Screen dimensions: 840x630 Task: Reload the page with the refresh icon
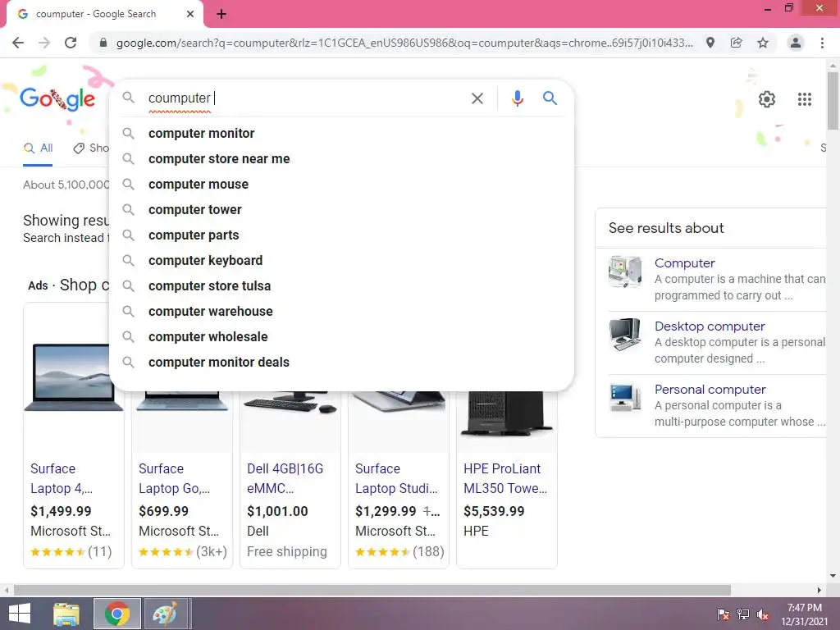(x=71, y=43)
